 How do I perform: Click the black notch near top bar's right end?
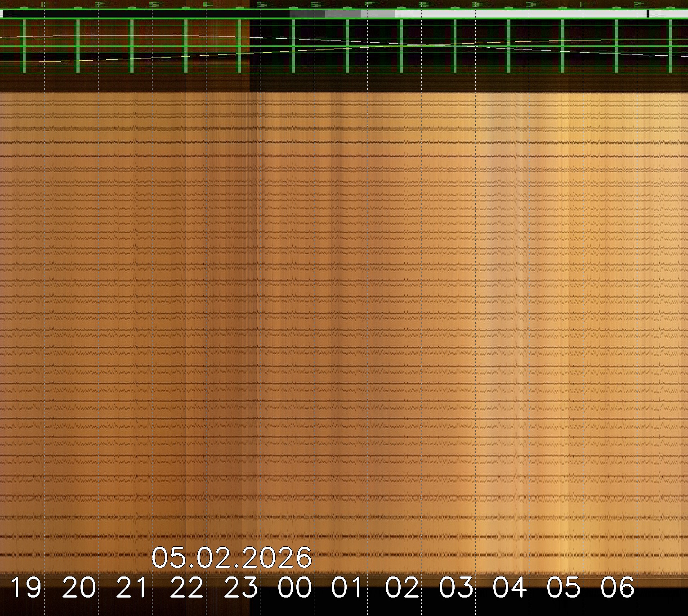click(x=648, y=14)
